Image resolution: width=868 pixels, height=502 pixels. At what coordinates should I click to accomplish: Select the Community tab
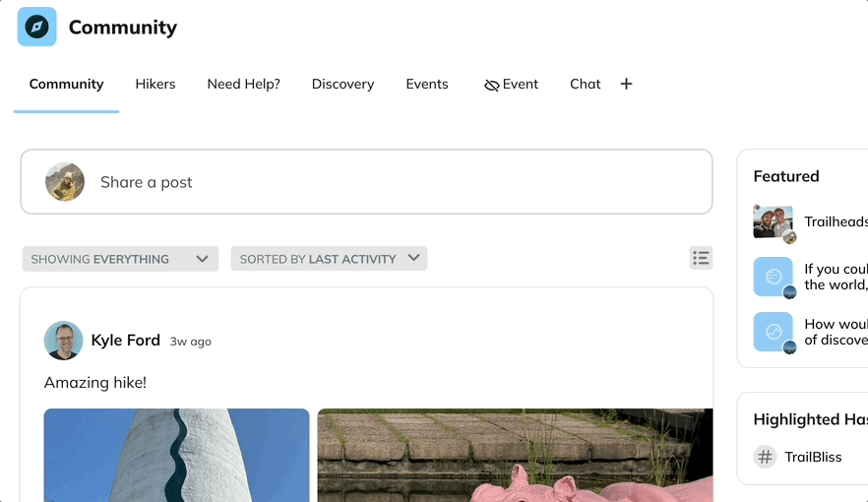[67, 84]
